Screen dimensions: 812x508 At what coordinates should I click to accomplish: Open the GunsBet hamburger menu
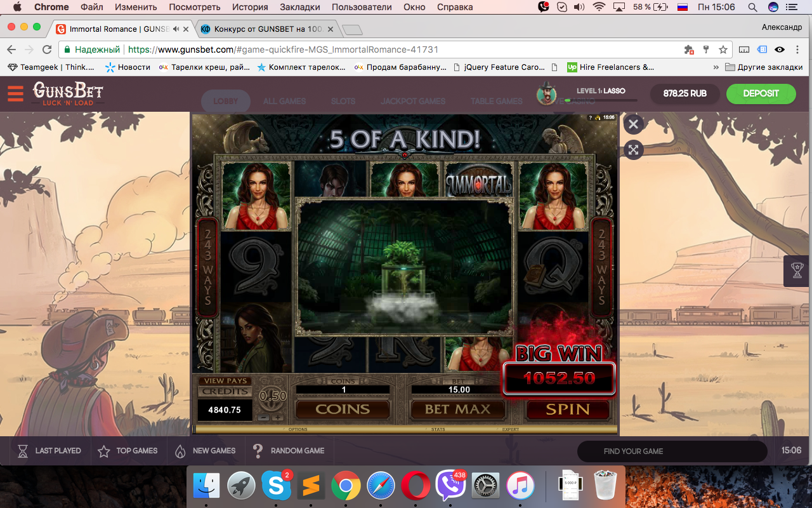15,93
